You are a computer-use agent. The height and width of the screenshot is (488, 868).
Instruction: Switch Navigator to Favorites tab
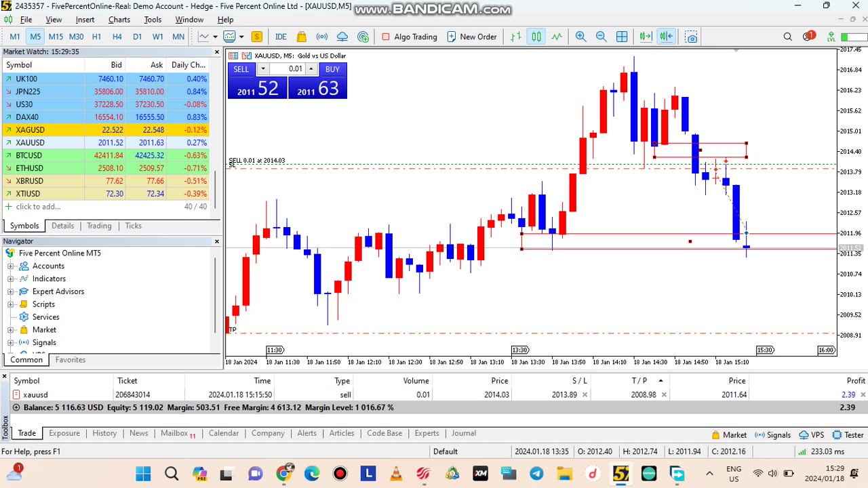coord(71,360)
